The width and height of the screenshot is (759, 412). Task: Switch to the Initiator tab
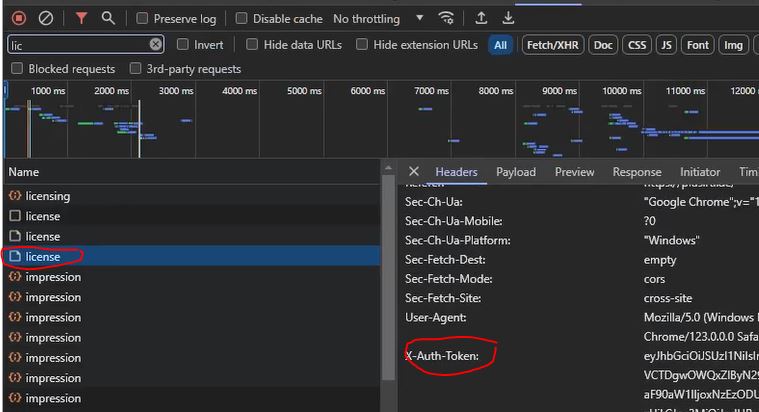[700, 172]
